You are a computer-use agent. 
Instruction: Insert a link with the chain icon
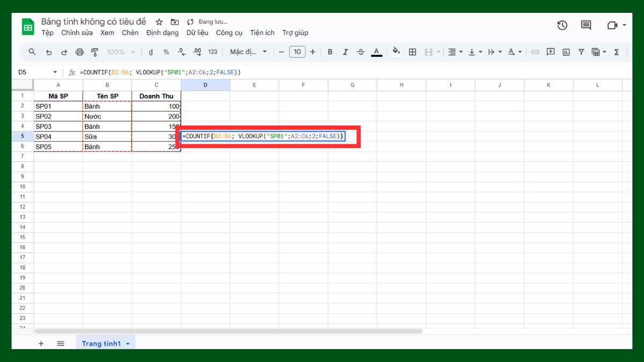[x=535, y=52]
